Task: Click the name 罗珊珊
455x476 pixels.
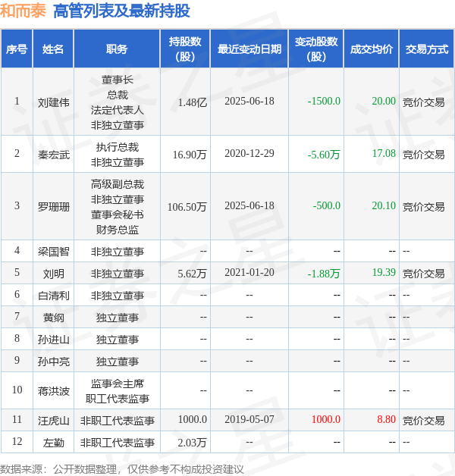Action: coord(53,207)
